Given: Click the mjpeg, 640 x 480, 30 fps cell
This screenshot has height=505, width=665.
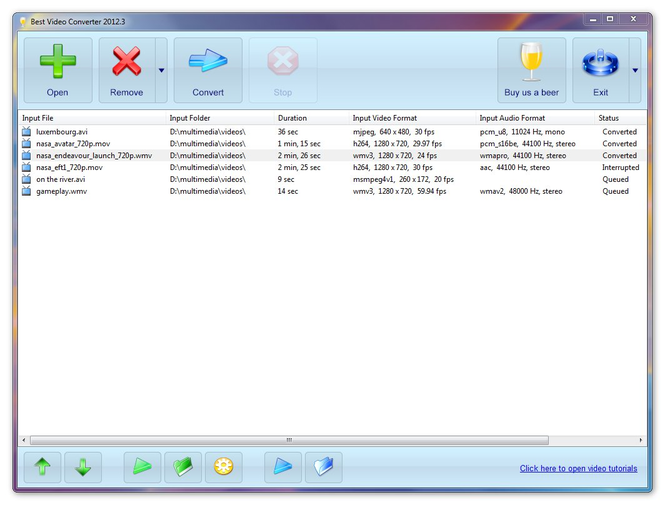Looking at the screenshot, I should coord(394,132).
